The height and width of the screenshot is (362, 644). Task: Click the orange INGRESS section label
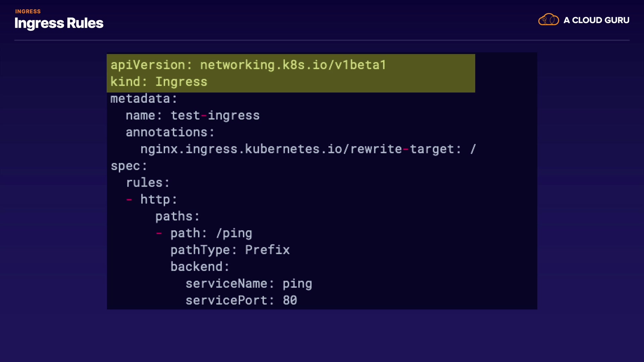click(28, 11)
